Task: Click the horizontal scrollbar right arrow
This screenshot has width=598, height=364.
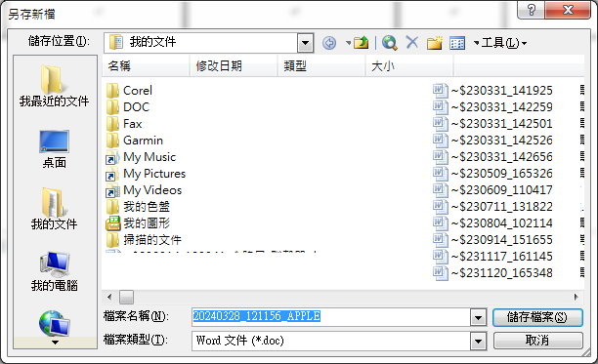Action: (x=576, y=297)
